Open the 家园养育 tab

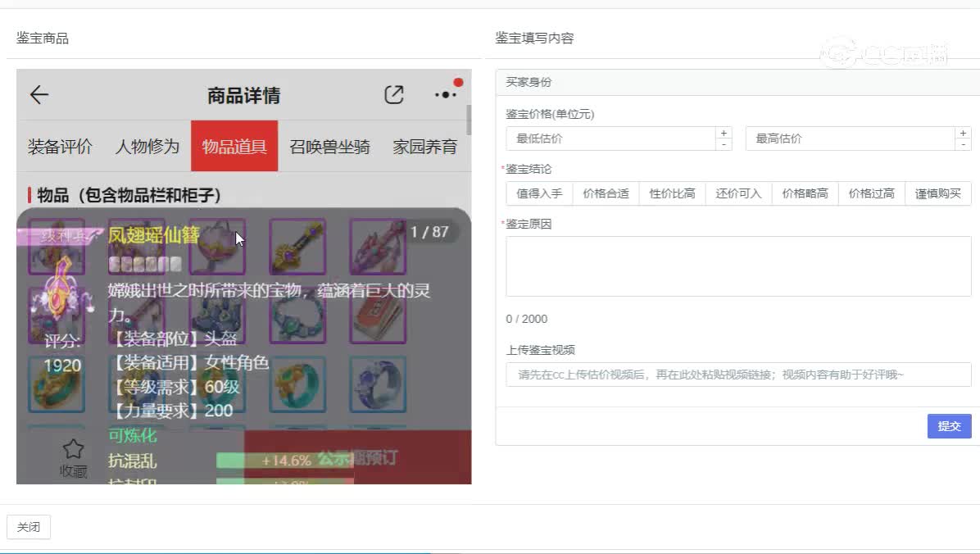coord(425,147)
